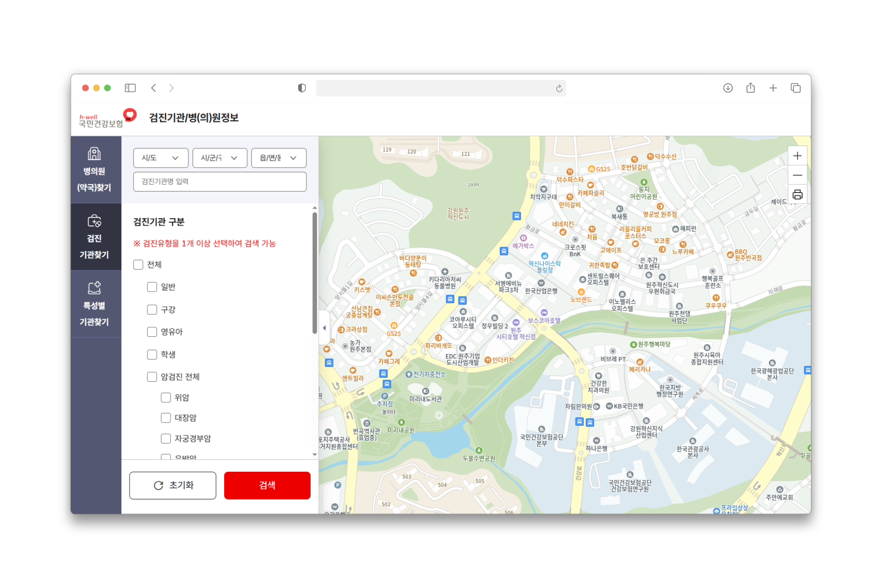882x588 pixels.
Task: Click the map print icon
Action: coord(797,195)
